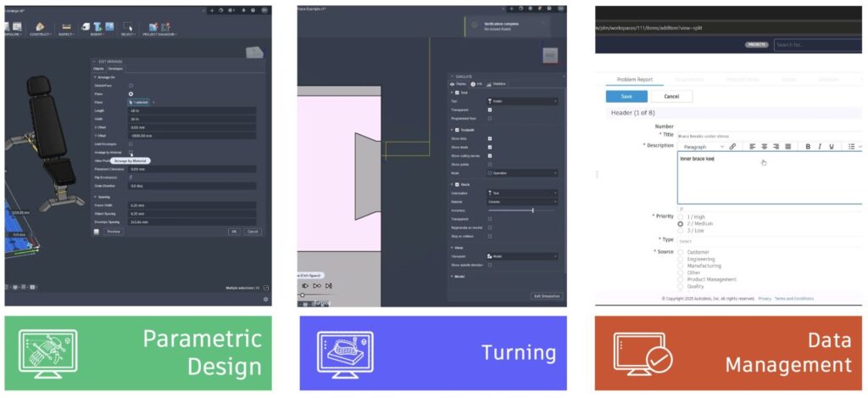This screenshot has height=398, width=868.
Task: Confirm the arrange with OK
Action: [234, 231]
